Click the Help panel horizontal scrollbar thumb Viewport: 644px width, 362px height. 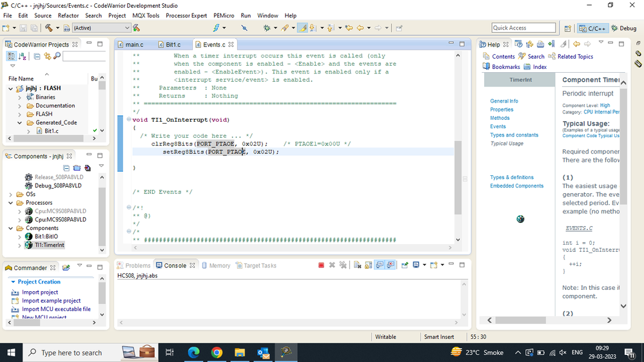coord(521,319)
